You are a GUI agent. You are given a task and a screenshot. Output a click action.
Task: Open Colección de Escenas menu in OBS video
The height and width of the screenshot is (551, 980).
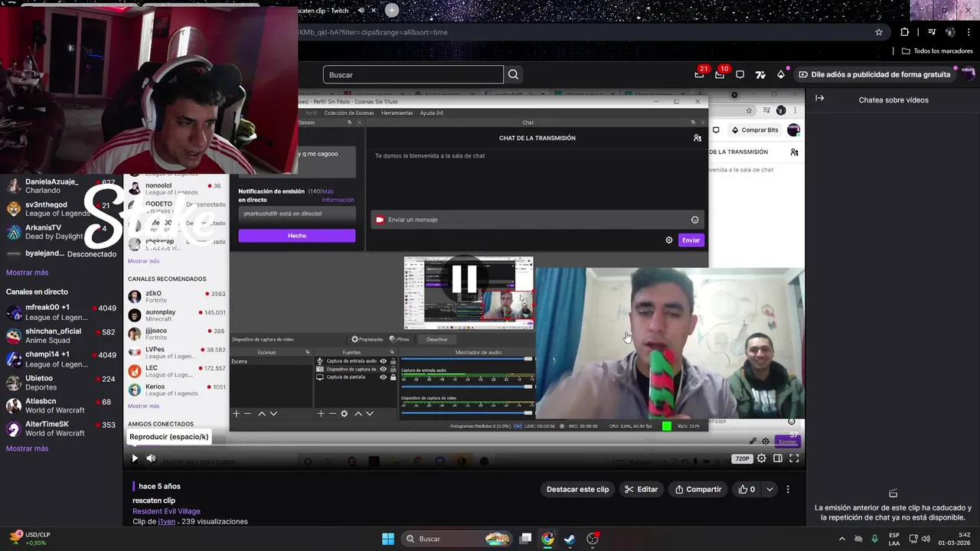pos(349,113)
